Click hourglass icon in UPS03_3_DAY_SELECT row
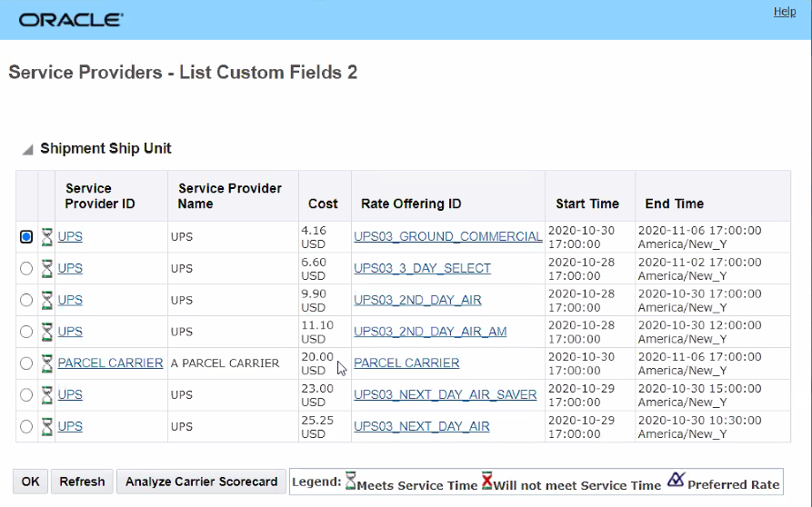The image size is (812, 507). click(46, 269)
